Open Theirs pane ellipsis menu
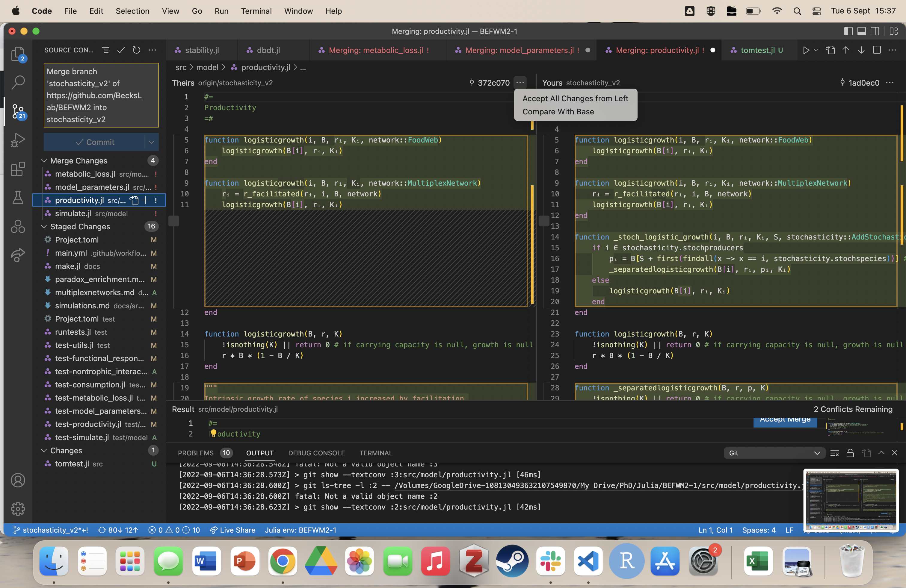The image size is (906, 588). (520, 83)
